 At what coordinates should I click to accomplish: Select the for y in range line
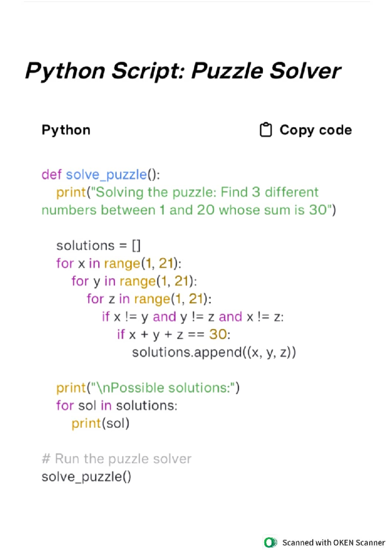coord(134,281)
